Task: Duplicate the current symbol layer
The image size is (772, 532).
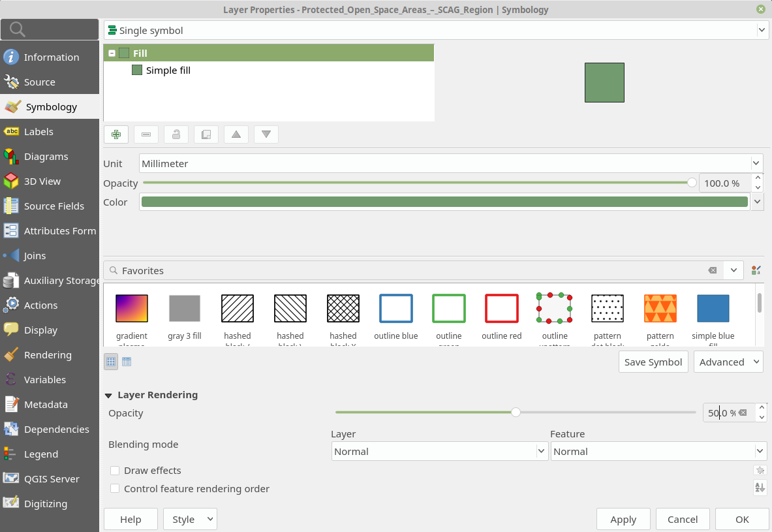Action: click(x=206, y=134)
